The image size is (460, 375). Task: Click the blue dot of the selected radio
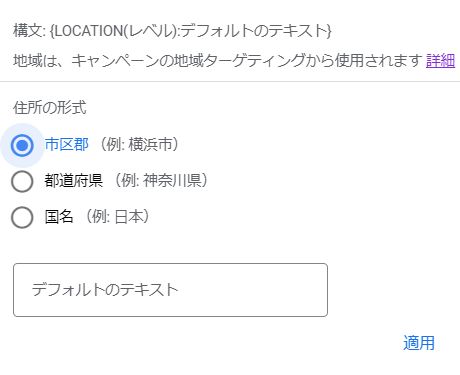tap(22, 145)
